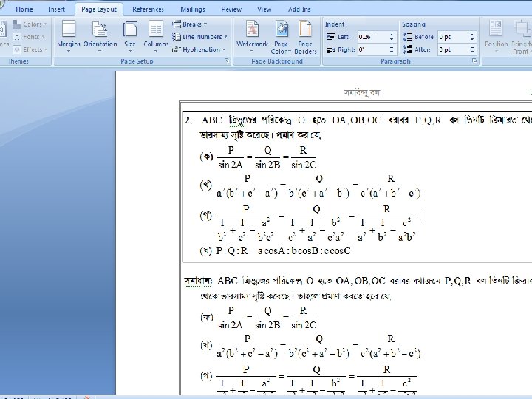Click the Indent Right field
This screenshot has width=532, height=399.
372,50
